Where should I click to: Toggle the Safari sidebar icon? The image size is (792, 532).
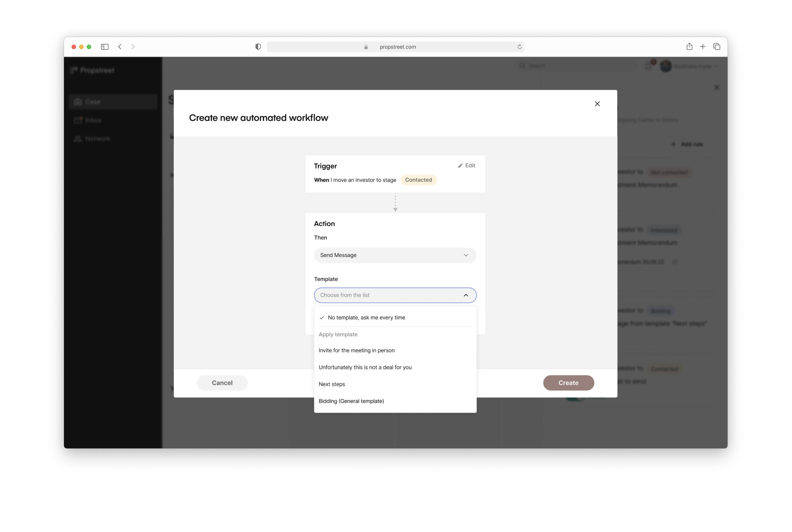[x=105, y=47]
